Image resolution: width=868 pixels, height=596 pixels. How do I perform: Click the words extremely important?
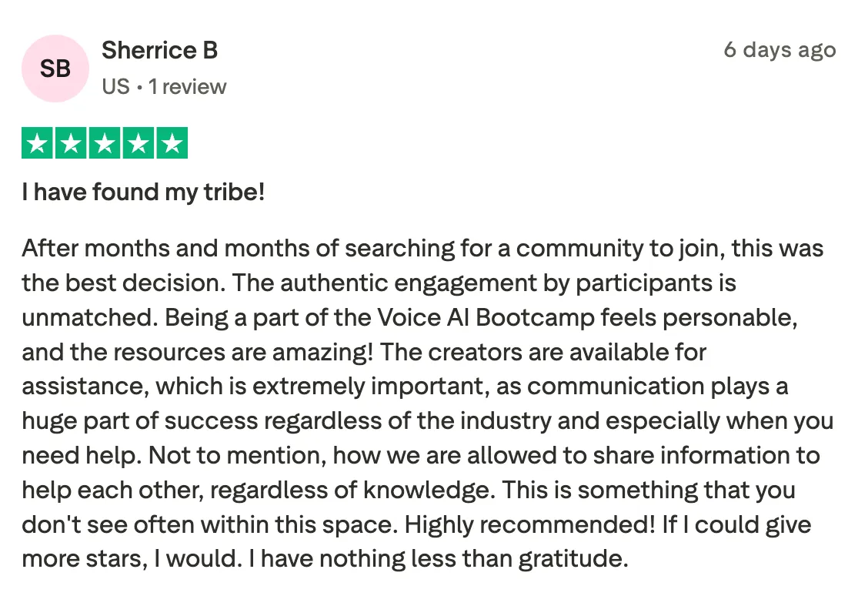368,387
